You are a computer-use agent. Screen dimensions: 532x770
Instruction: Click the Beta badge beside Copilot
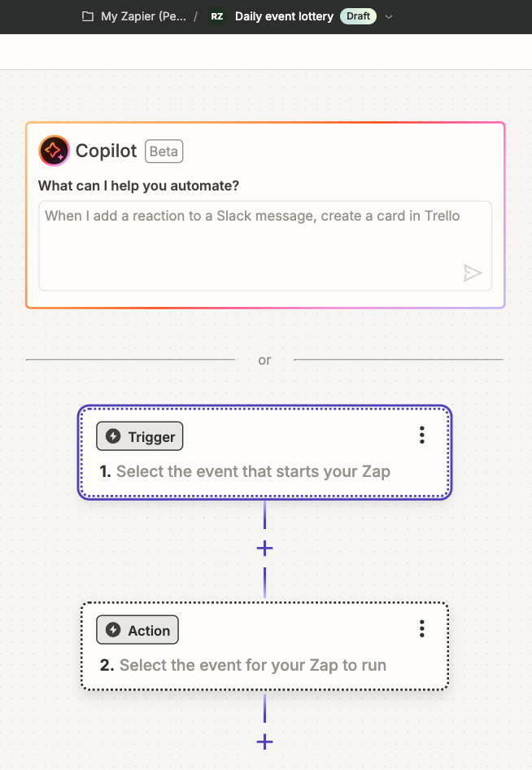pyautogui.click(x=164, y=151)
